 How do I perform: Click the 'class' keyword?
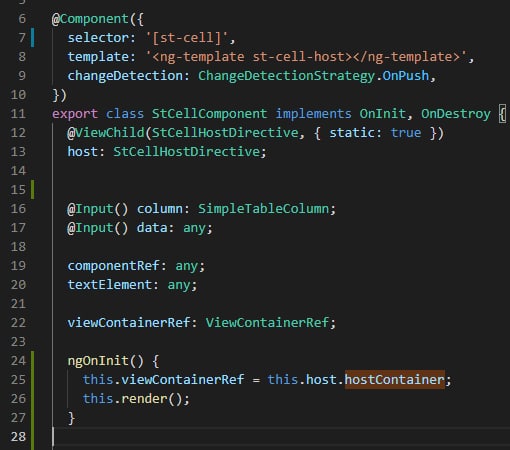(125, 114)
